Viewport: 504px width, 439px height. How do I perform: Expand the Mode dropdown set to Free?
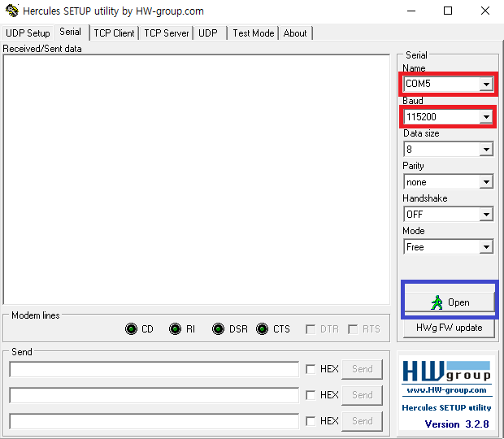pos(486,247)
